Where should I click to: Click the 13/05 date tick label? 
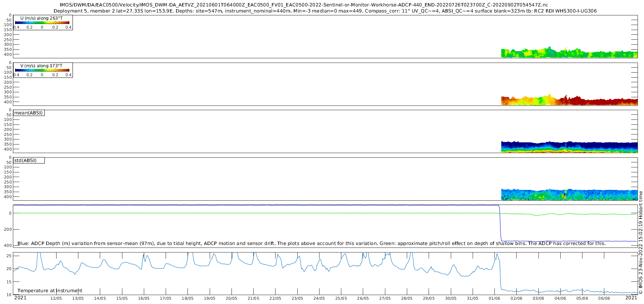[x=78, y=298]
